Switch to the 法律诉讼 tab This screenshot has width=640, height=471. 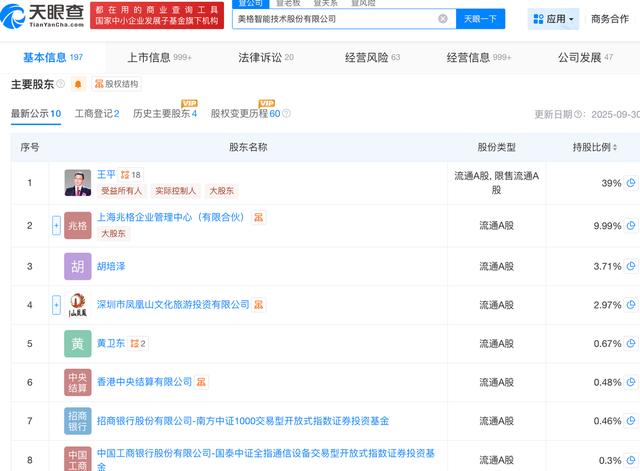266,57
